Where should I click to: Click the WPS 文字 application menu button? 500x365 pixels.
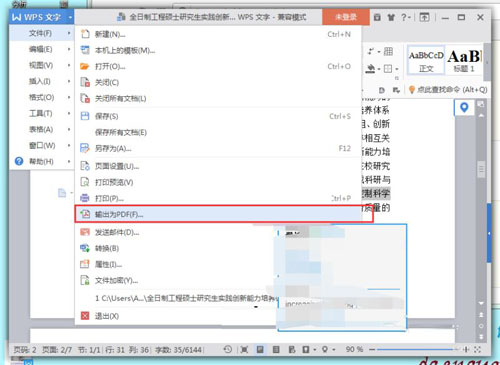click(x=42, y=17)
